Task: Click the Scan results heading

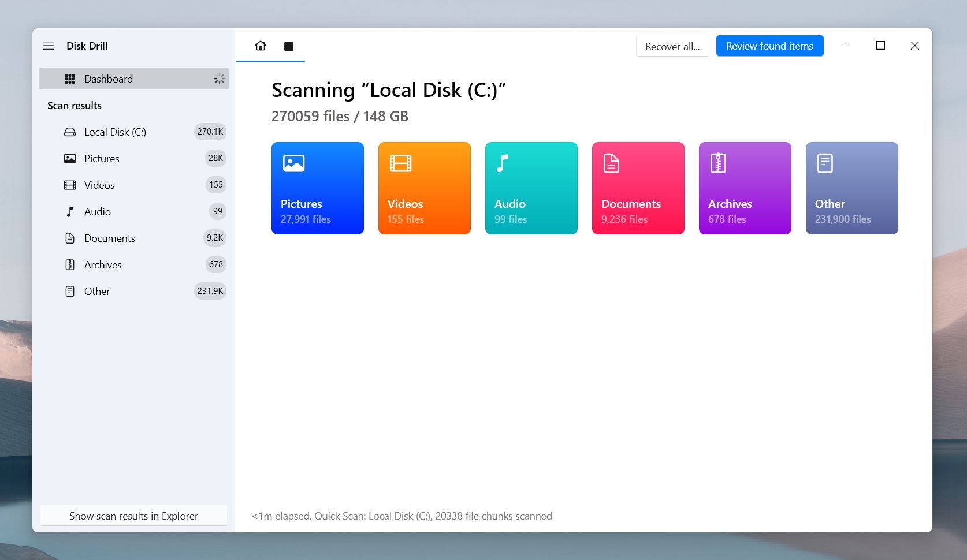Action: pos(75,106)
